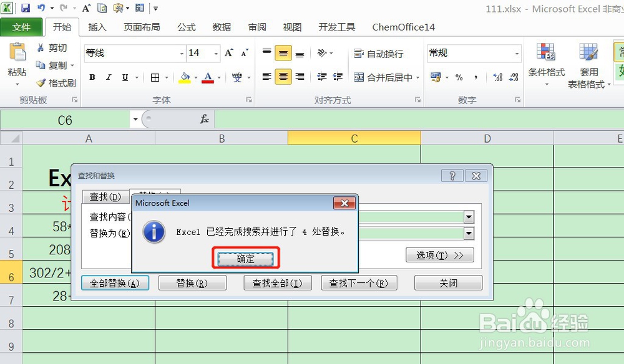This screenshot has width=624, height=364.
Task: Apply the percent style
Action: click(x=459, y=77)
